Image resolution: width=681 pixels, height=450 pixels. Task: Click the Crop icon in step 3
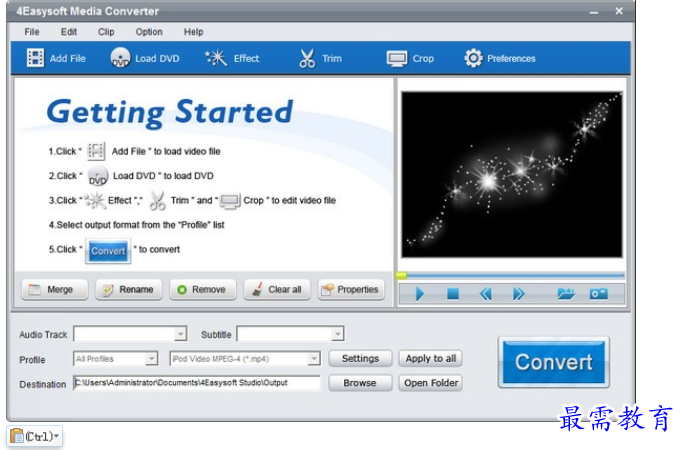point(230,201)
